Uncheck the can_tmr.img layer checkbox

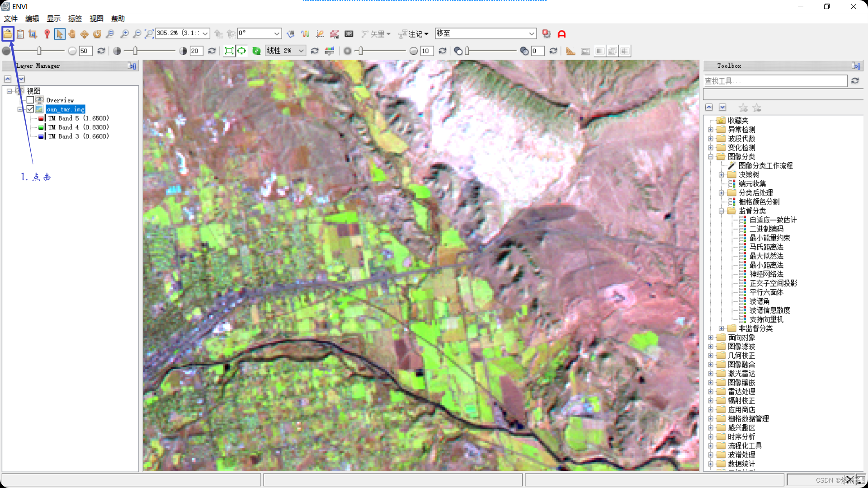[30, 109]
